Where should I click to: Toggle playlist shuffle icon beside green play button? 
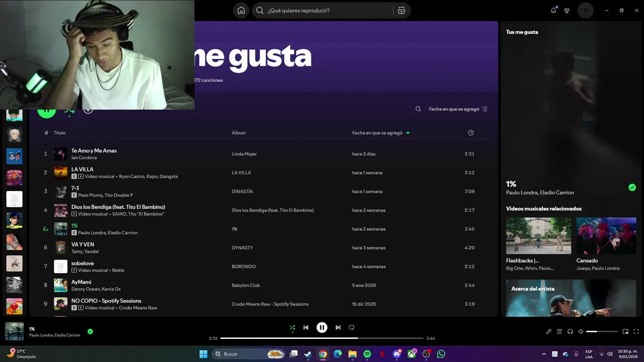(x=69, y=111)
